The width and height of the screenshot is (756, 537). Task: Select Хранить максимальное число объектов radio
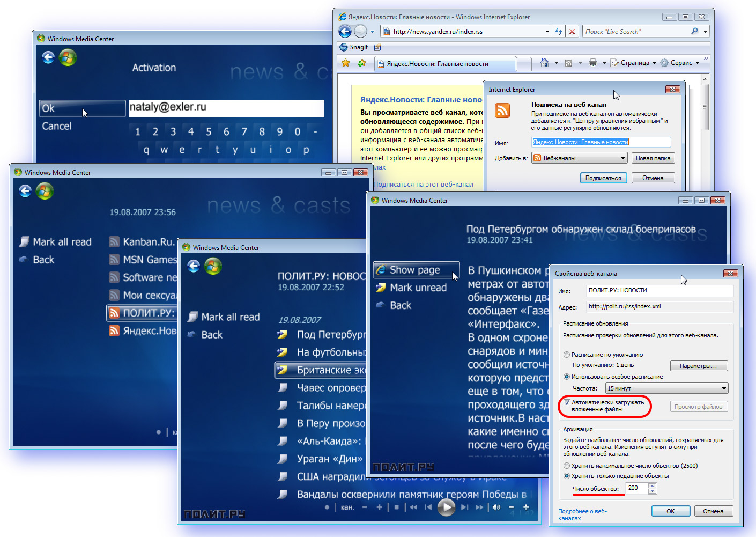click(x=567, y=466)
